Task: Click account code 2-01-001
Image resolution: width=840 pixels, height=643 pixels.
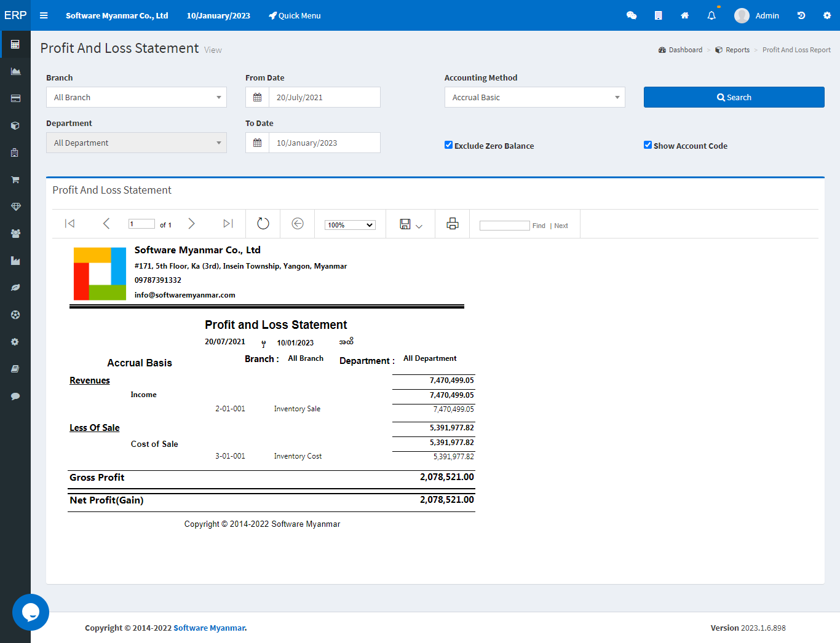Action: [230, 409]
